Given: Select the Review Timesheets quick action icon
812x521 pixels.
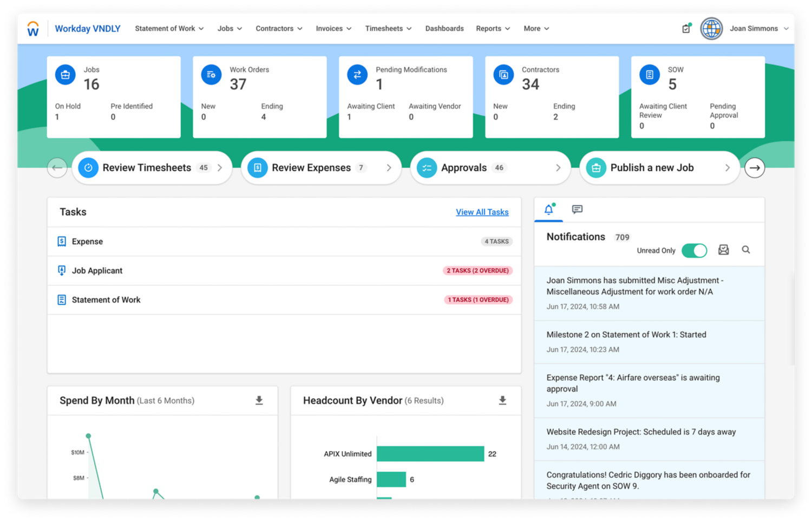Looking at the screenshot, I should (x=88, y=168).
